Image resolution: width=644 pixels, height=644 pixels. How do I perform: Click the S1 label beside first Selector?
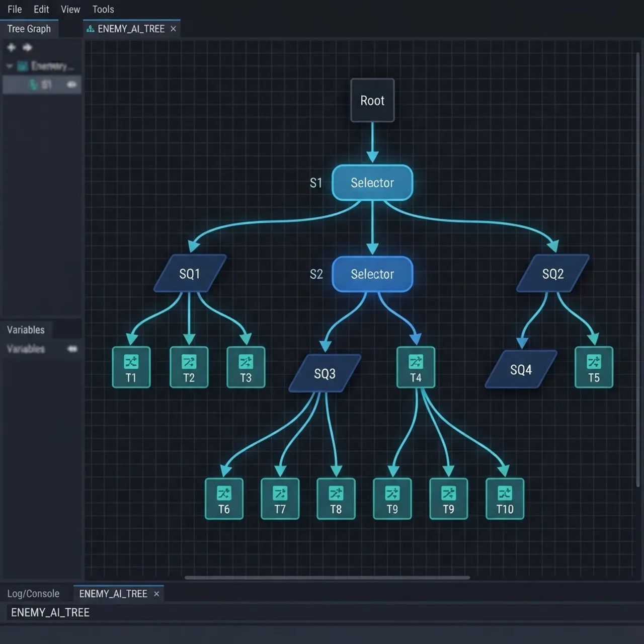(316, 183)
